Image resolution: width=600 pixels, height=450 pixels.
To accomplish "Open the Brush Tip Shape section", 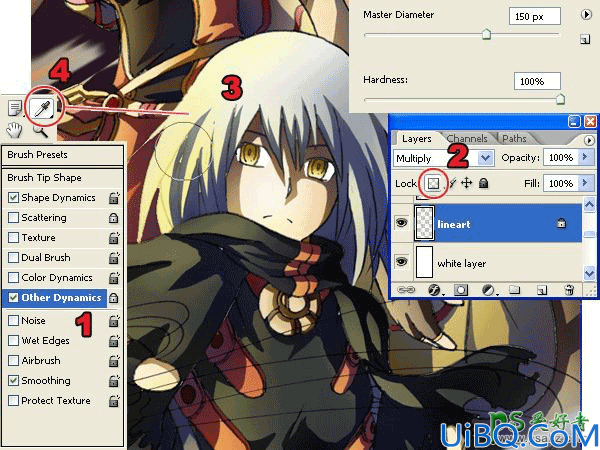I will pos(62,178).
